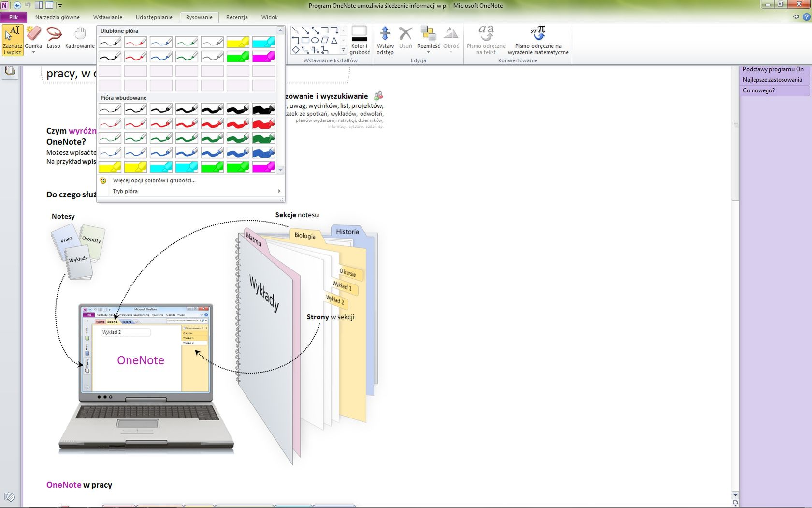Open page Najlepsze zastosowania

pos(774,80)
